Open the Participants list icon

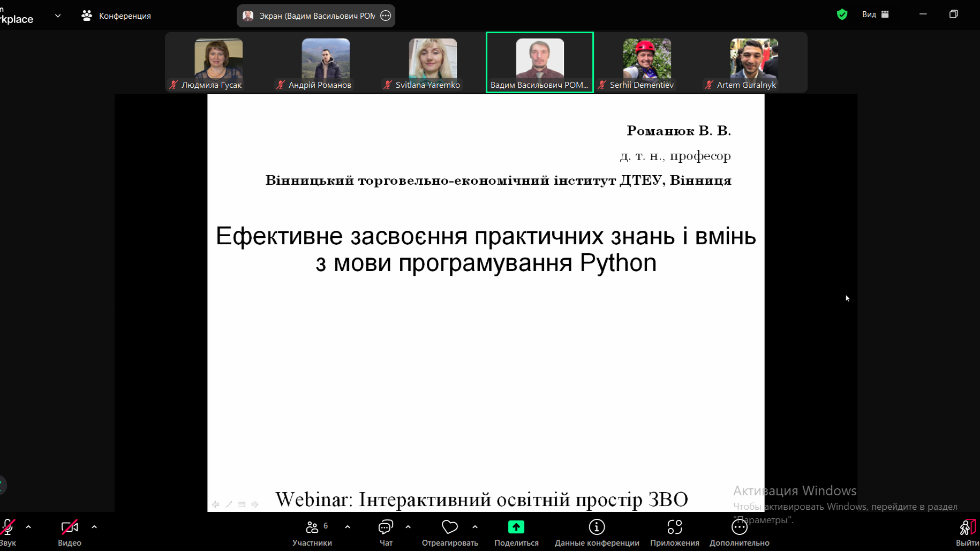coord(312,527)
